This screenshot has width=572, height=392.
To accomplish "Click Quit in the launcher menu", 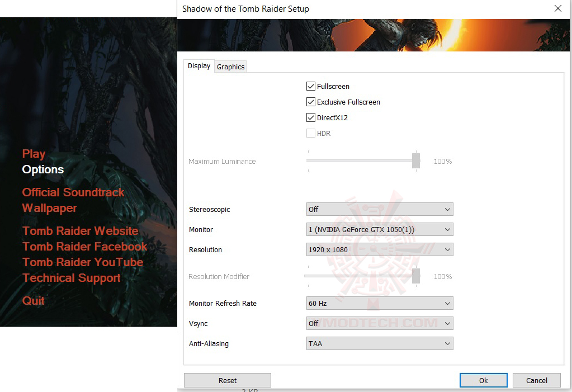I will pos(34,301).
